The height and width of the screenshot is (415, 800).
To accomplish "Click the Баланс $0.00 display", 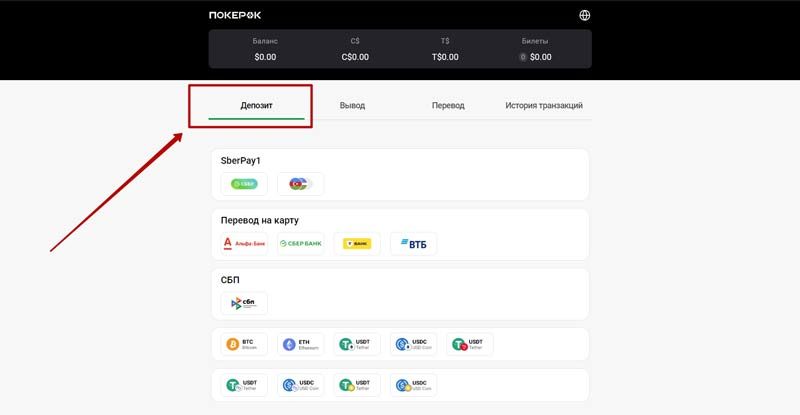I will coord(265,49).
